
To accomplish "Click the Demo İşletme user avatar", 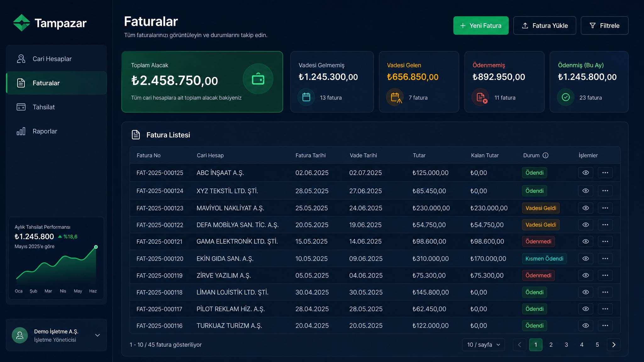I will tap(20, 335).
